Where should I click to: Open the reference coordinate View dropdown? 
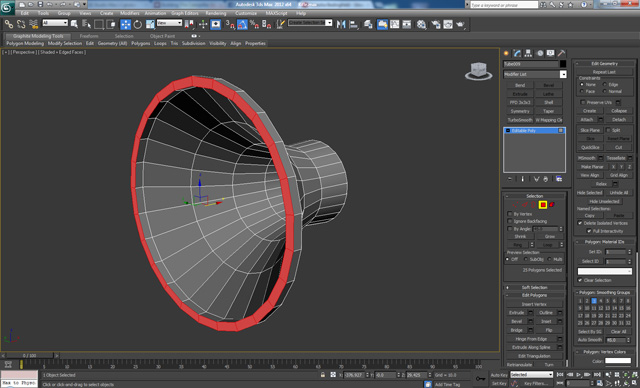tap(169, 23)
